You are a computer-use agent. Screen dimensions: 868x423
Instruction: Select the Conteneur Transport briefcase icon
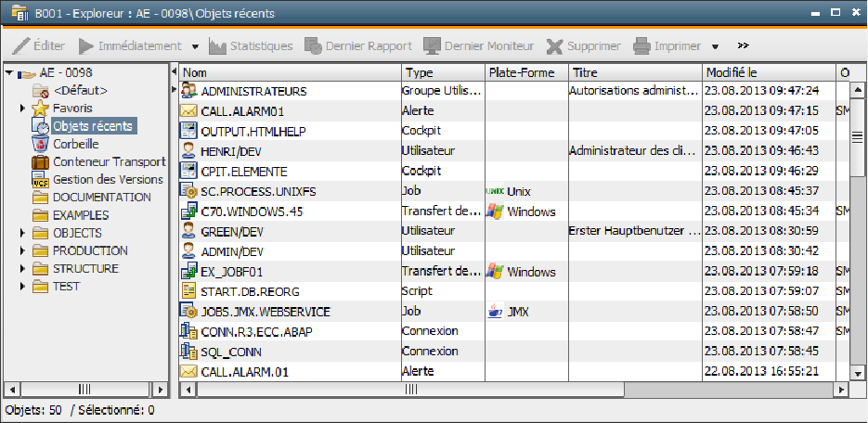click(x=40, y=162)
